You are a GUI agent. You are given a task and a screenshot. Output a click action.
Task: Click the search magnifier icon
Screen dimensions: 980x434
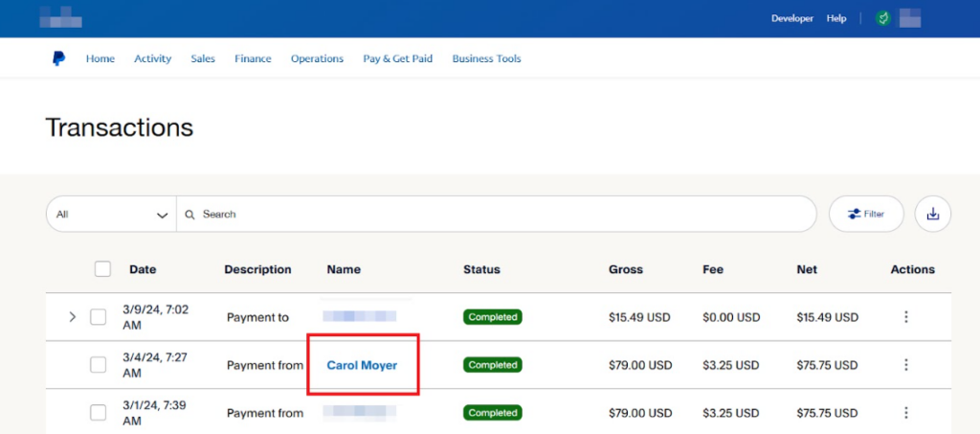click(189, 215)
